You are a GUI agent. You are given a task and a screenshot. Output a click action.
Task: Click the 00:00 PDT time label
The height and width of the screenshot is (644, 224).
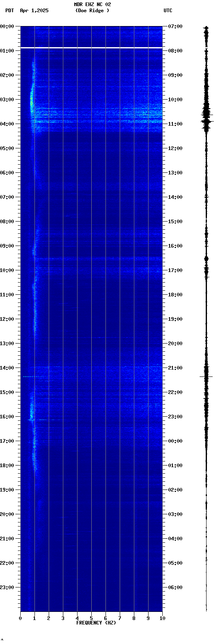pos(7,26)
